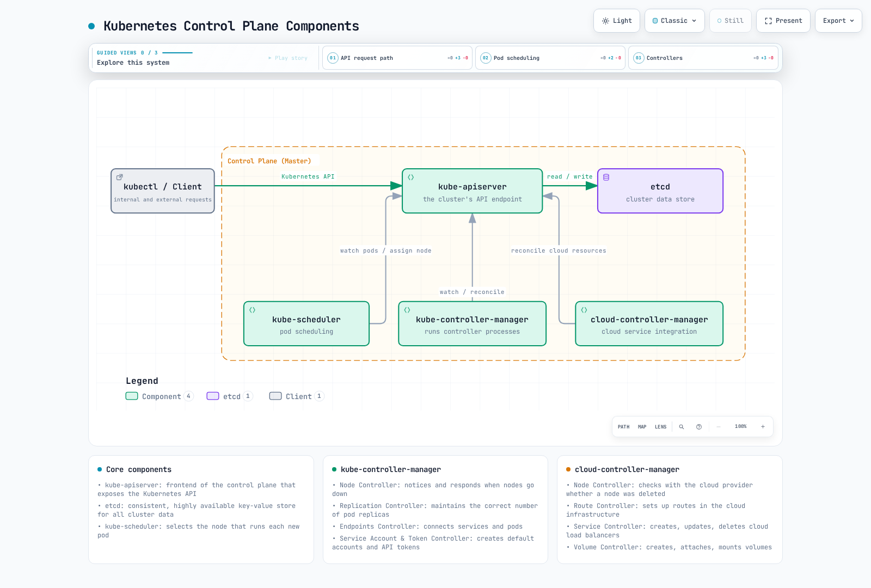This screenshot has height=588, width=871.
Task: Click the Legend heading
Action: pyautogui.click(x=142, y=381)
